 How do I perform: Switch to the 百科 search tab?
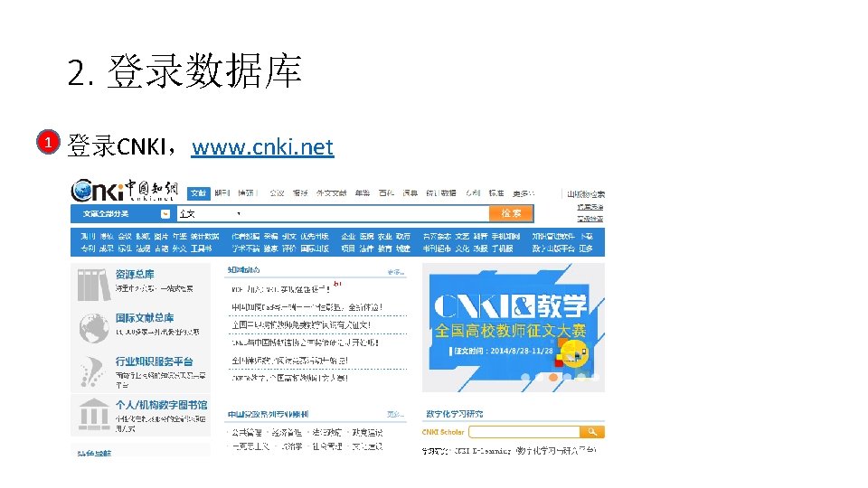(x=386, y=193)
